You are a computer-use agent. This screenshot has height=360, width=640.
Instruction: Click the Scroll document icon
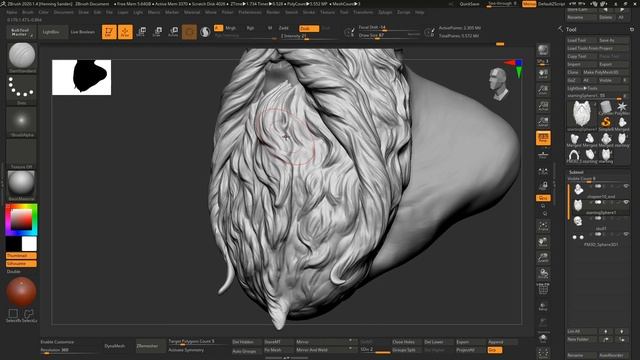click(x=543, y=74)
